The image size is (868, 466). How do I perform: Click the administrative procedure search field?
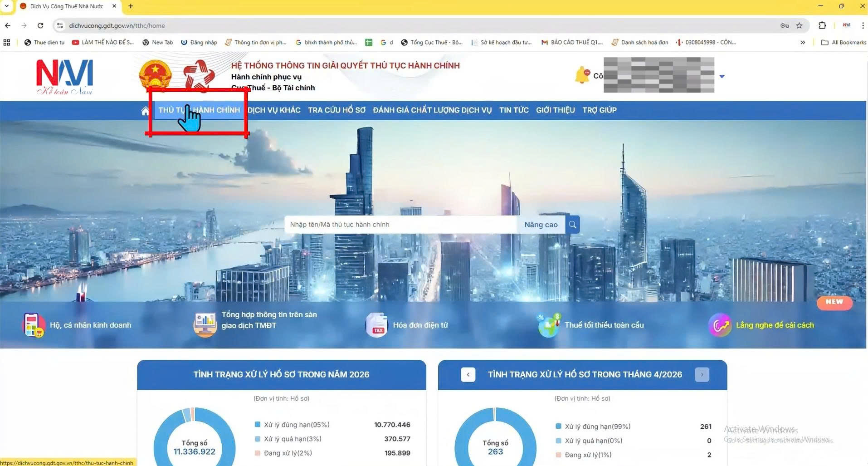[399, 225]
